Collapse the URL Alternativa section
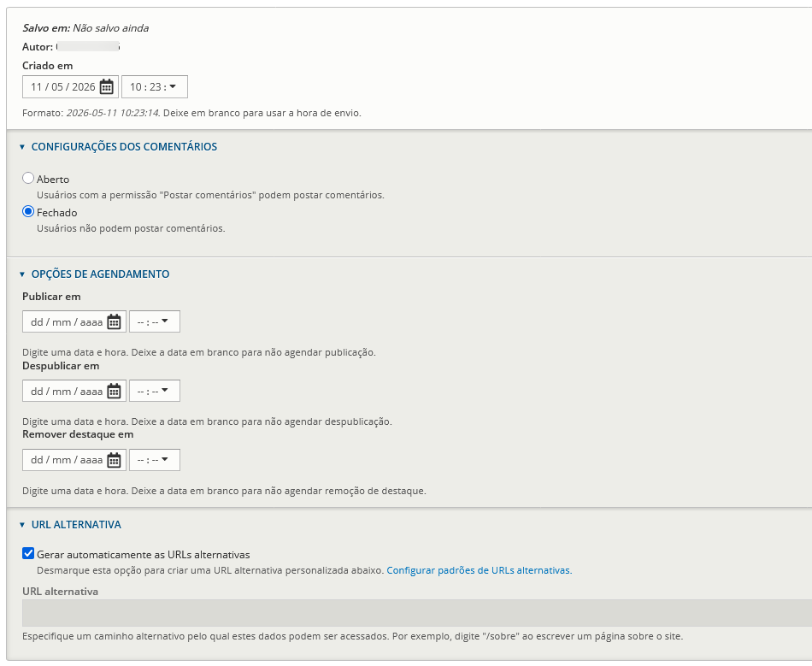Viewport: 812px width, 666px height. 76,525
